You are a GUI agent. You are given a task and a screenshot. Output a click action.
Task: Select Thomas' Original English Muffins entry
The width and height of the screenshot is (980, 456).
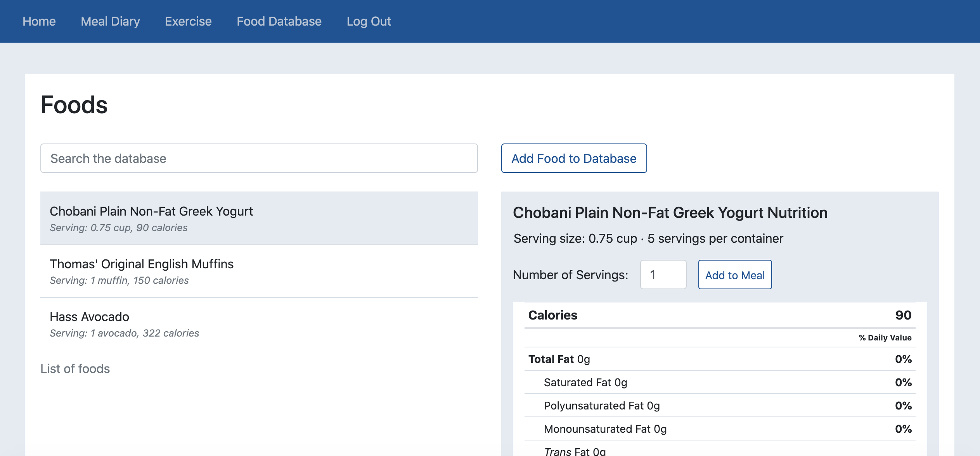[x=259, y=271]
